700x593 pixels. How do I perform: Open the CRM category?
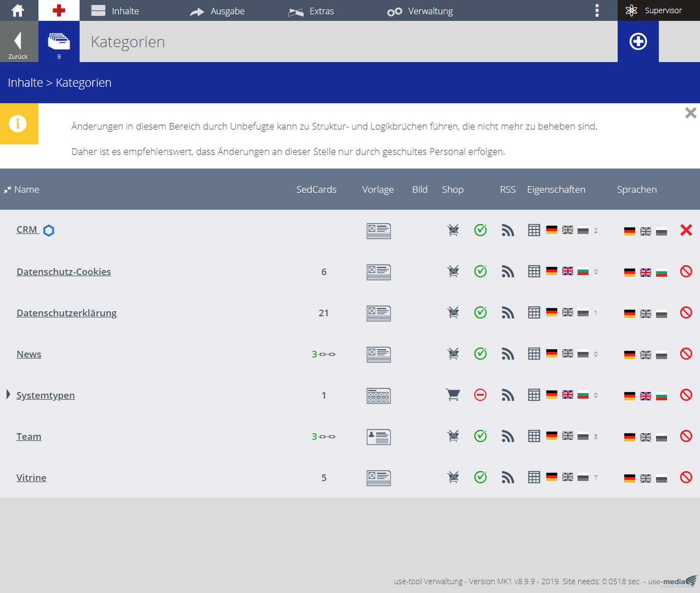click(x=27, y=230)
